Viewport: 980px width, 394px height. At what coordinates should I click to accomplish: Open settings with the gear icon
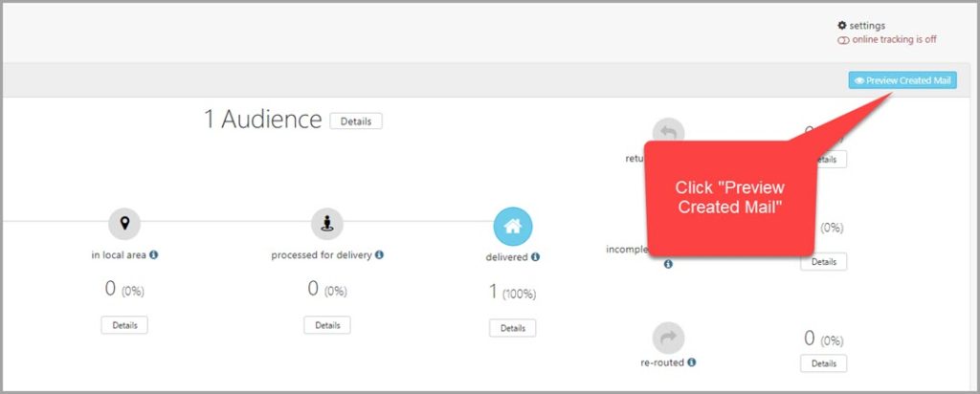(x=842, y=26)
